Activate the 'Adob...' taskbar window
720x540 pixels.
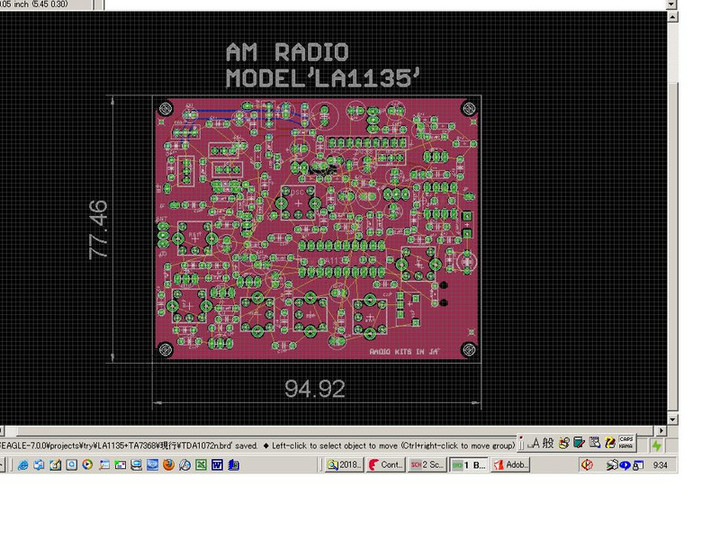point(511,465)
